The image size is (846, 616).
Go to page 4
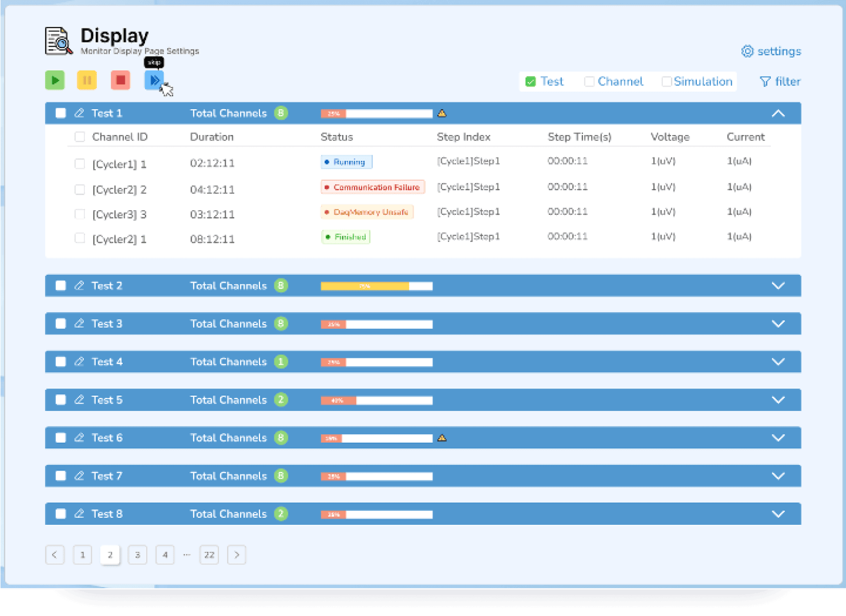(165, 554)
